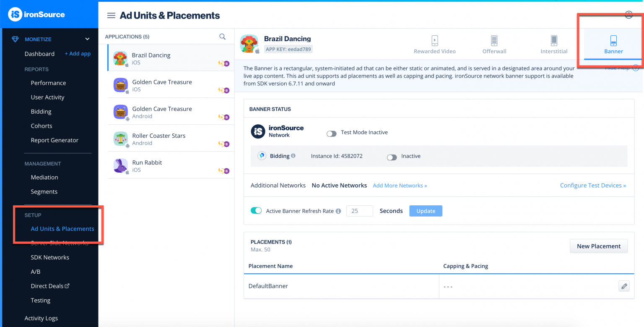Open the Offerwall ad unit tab
Image resolution: width=644 pixels, height=327 pixels.
pyautogui.click(x=494, y=44)
